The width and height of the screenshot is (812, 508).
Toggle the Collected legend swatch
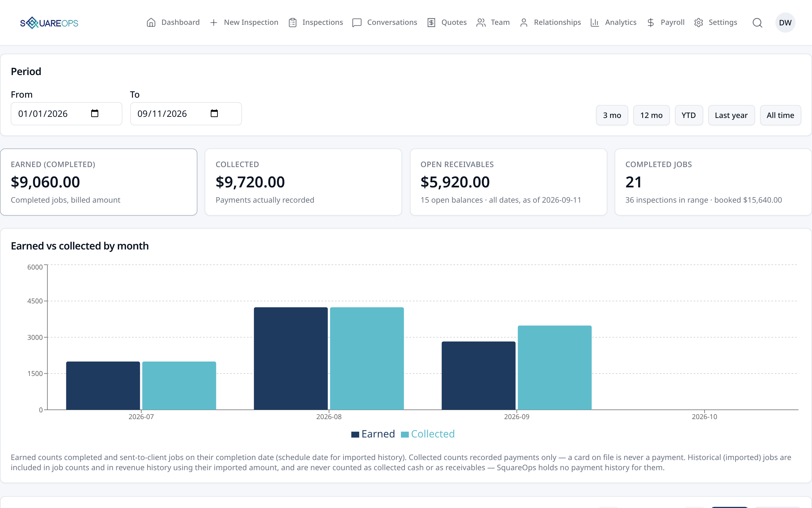pyautogui.click(x=405, y=434)
